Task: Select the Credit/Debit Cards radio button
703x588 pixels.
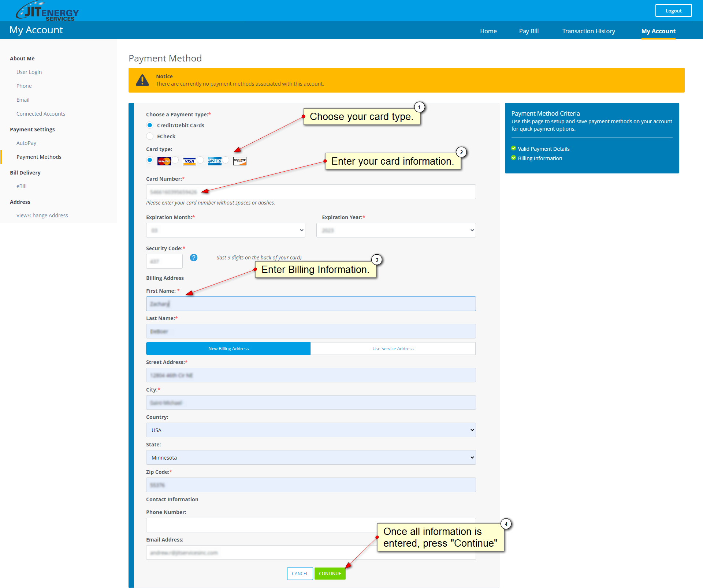Action: [x=150, y=126]
